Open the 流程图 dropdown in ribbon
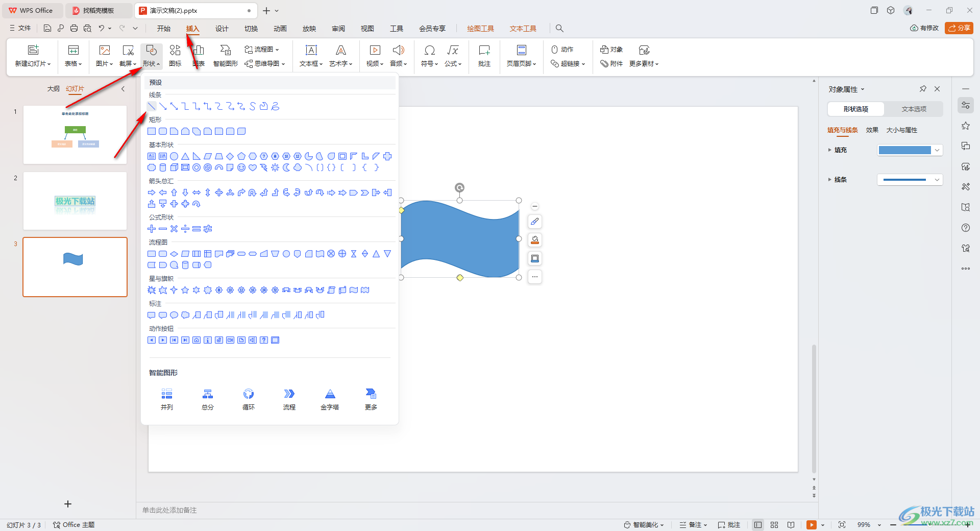Viewport: 980px width, 531px height. click(x=262, y=50)
